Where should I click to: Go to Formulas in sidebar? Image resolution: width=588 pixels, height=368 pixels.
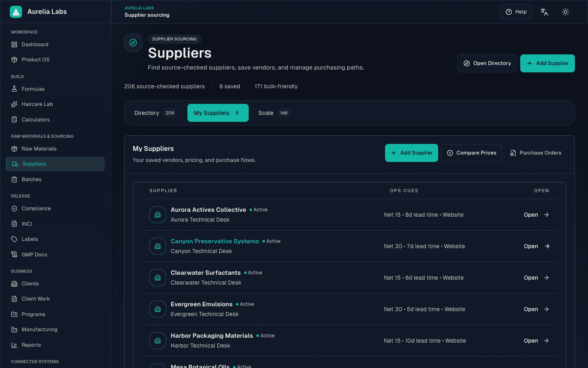56,89
